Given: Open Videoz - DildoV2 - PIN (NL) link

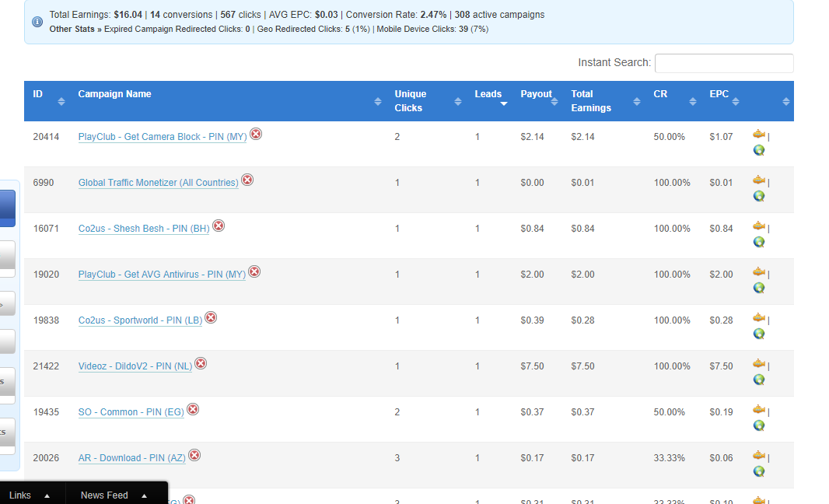Looking at the screenshot, I should point(135,366).
